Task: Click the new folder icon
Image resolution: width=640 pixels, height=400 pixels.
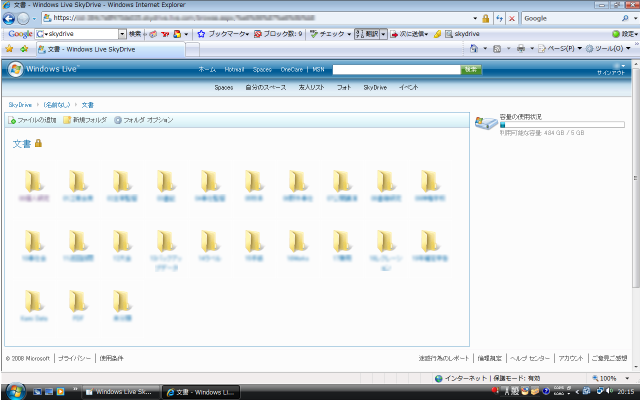Action: click(x=67, y=120)
